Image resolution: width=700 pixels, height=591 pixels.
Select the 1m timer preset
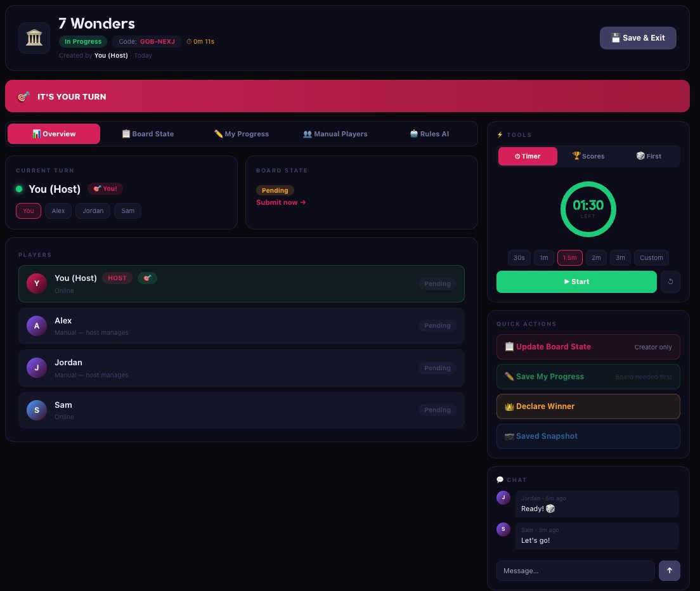point(544,257)
